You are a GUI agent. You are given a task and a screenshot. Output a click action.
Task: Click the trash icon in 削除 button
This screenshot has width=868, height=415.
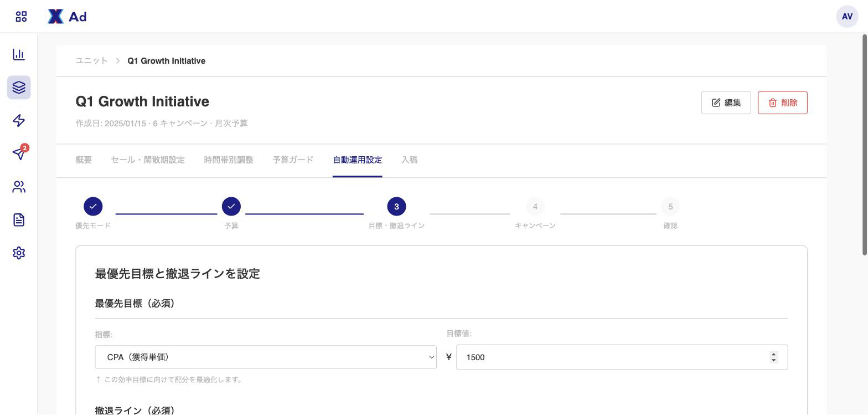click(x=772, y=103)
